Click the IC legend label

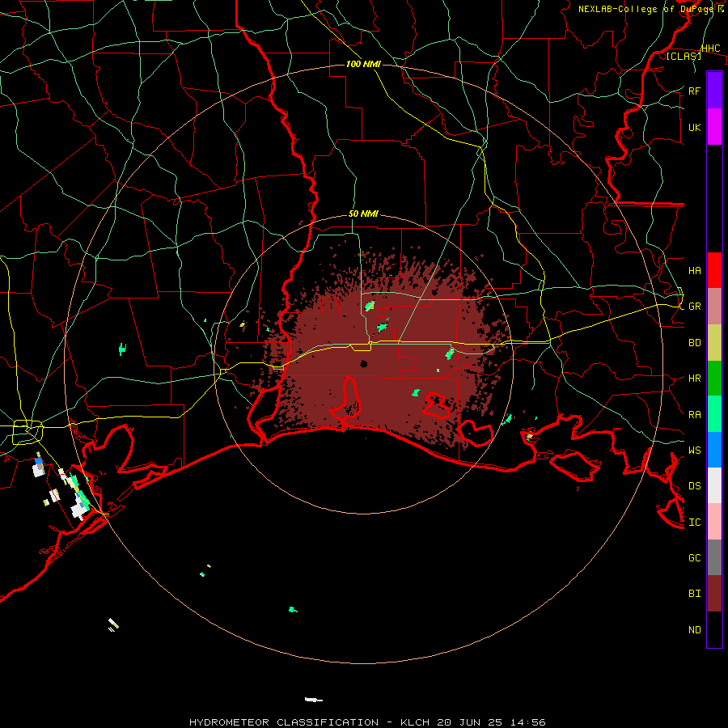(694, 523)
